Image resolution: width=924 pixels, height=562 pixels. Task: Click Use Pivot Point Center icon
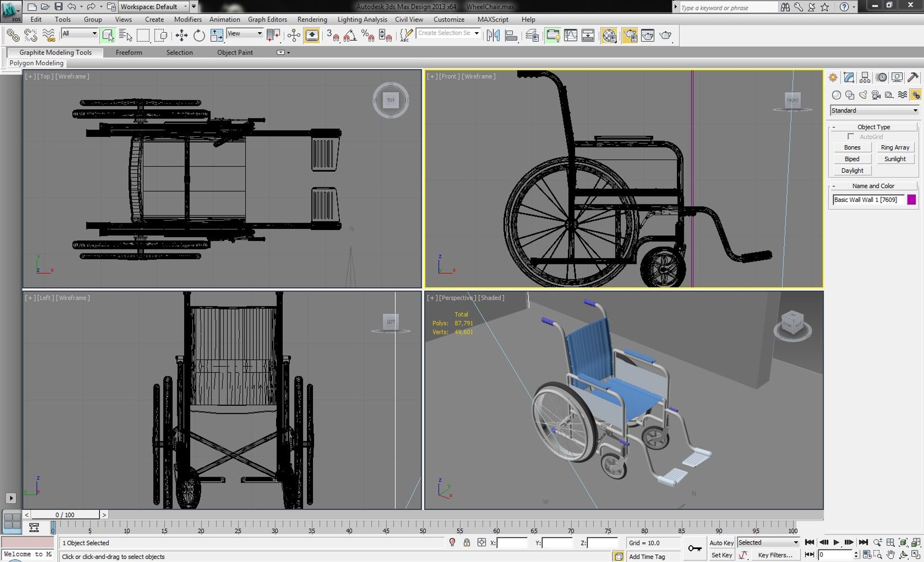[x=274, y=35]
